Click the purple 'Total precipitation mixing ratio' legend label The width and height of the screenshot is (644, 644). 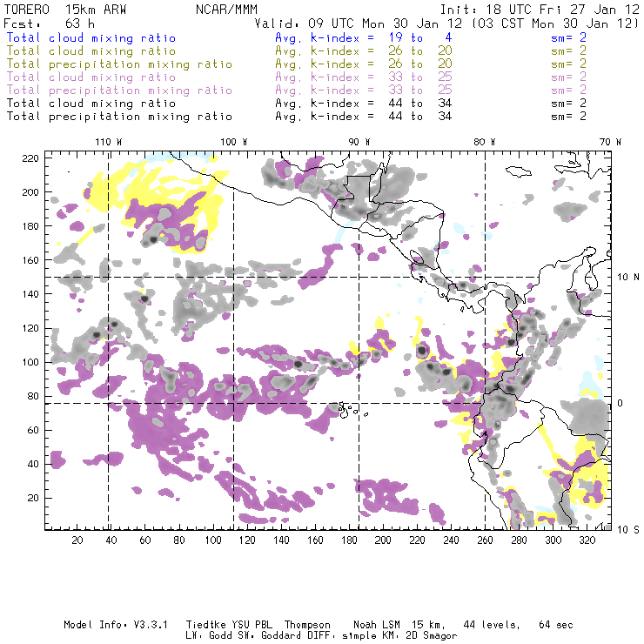119,91
